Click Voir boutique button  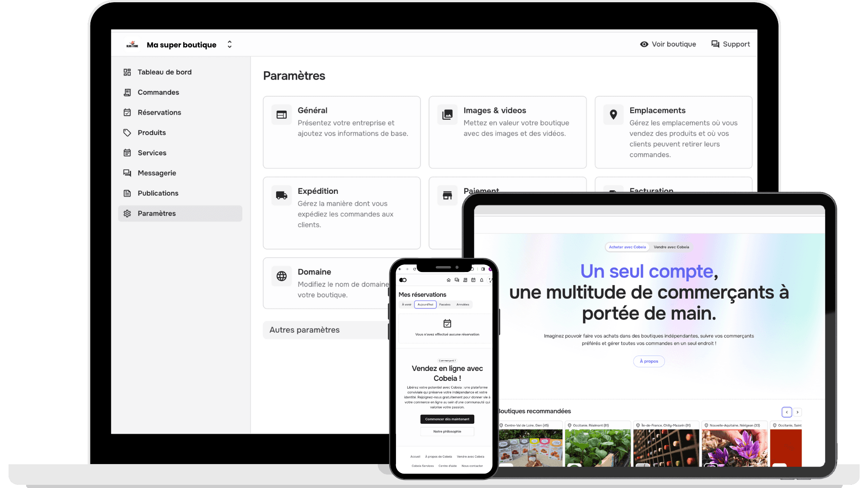point(668,44)
